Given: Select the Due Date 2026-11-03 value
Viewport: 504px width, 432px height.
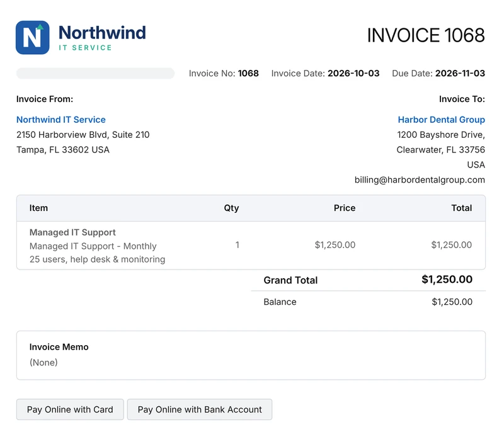Looking at the screenshot, I should [x=460, y=73].
